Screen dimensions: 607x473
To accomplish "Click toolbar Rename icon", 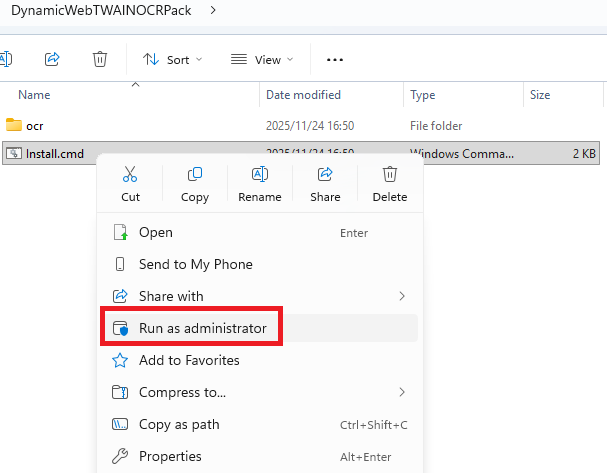I will [x=6, y=59].
